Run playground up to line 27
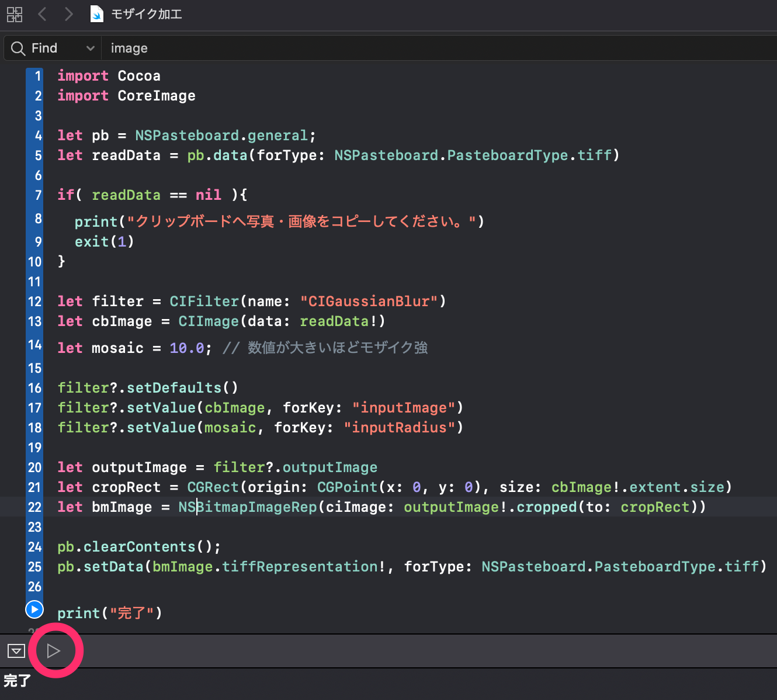Screen dimensions: 777x700 click(x=34, y=609)
